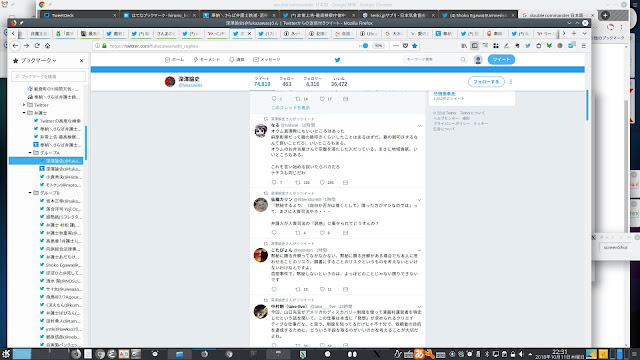Expand the Twitter bookmark folder
640x360 pixels.
pos(24,105)
